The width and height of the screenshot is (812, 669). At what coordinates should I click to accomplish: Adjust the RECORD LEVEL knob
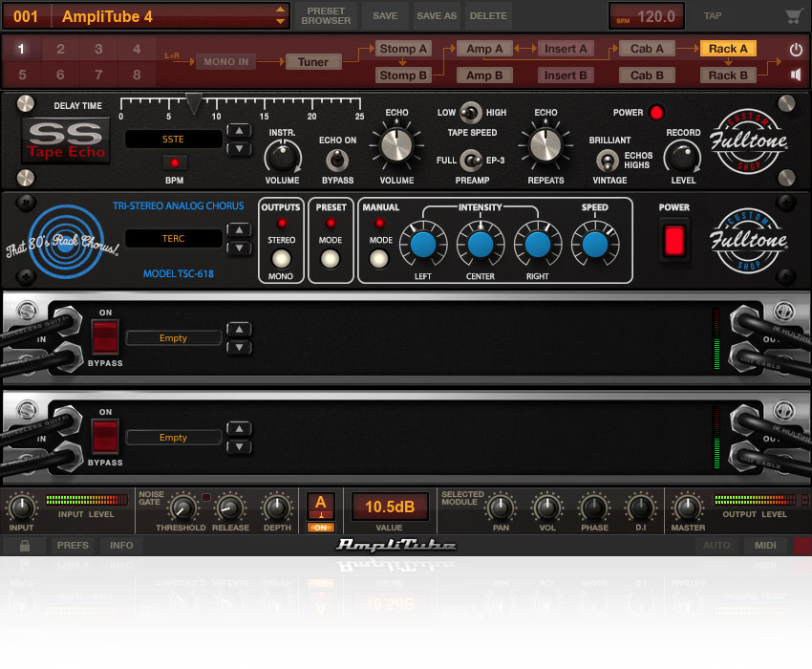682,158
